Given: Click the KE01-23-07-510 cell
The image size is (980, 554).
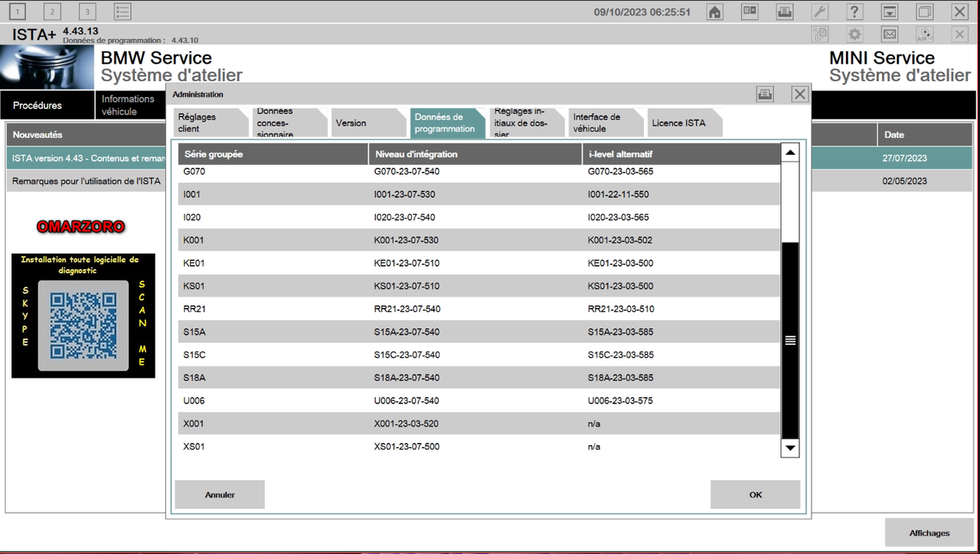Looking at the screenshot, I should 407,263.
